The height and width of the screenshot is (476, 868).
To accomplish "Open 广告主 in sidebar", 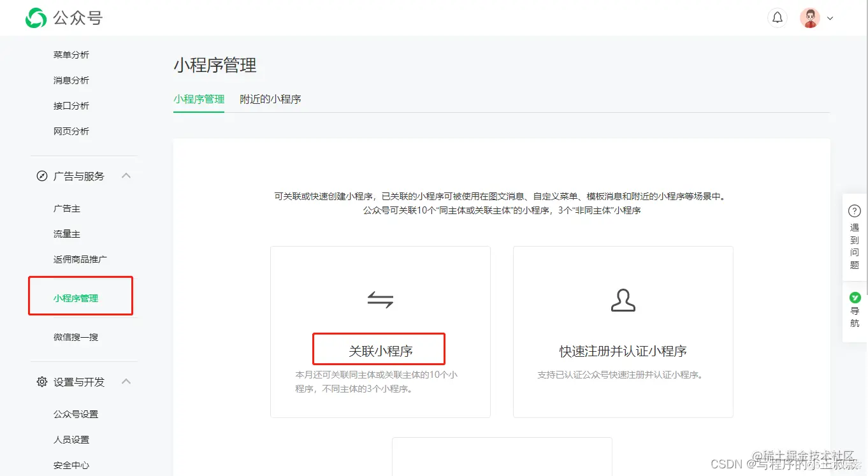I will 67,209.
